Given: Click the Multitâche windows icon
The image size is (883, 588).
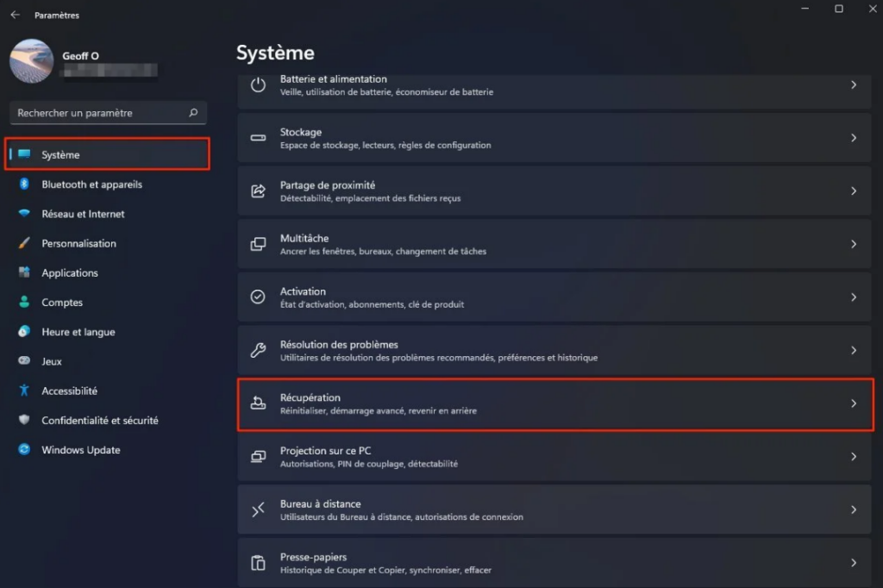Looking at the screenshot, I should coord(258,244).
